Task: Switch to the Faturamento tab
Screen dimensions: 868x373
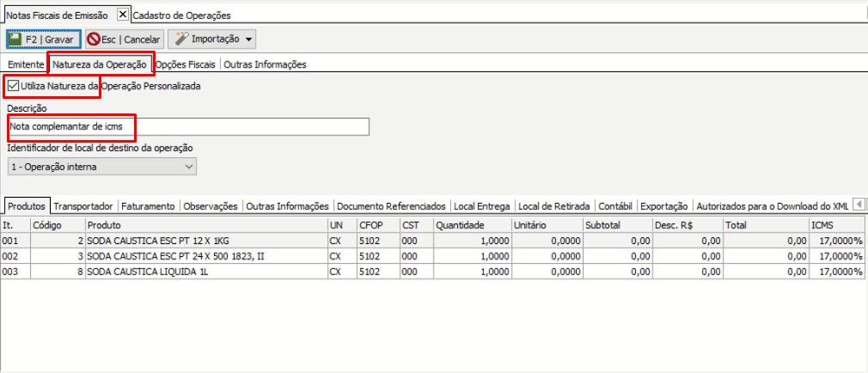Action: point(148,206)
